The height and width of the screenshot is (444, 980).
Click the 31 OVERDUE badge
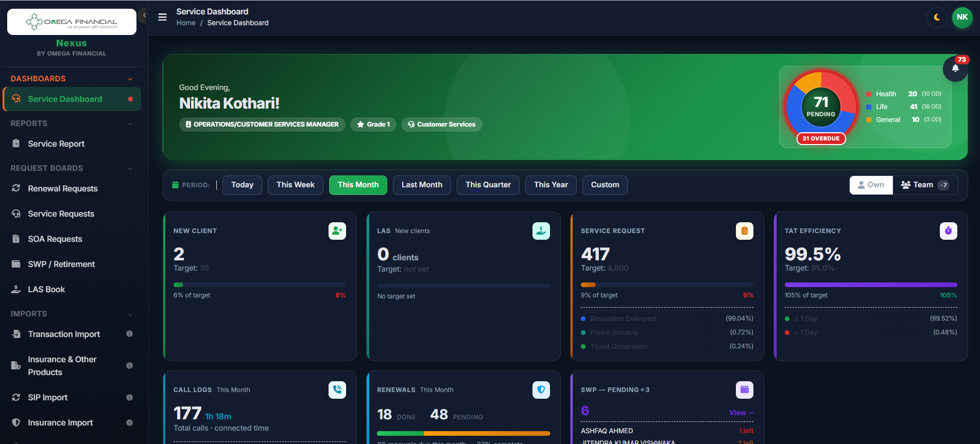pyautogui.click(x=821, y=138)
